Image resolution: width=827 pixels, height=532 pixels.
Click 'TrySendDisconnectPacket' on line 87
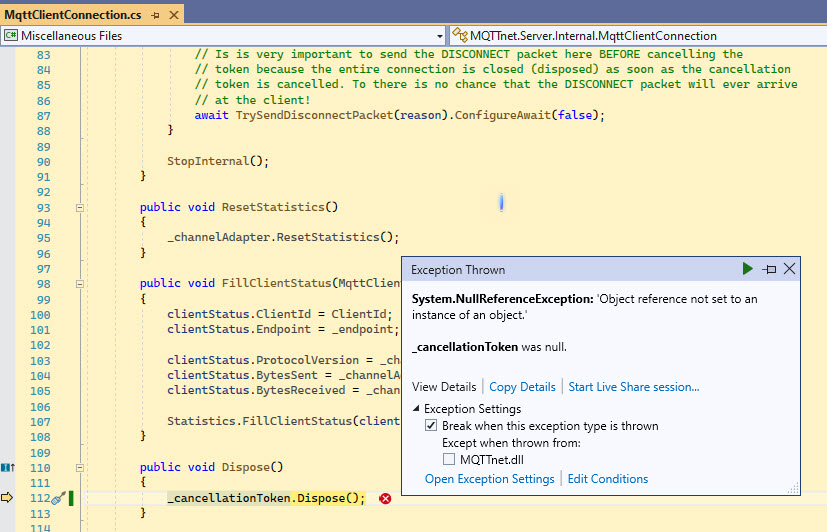314,115
